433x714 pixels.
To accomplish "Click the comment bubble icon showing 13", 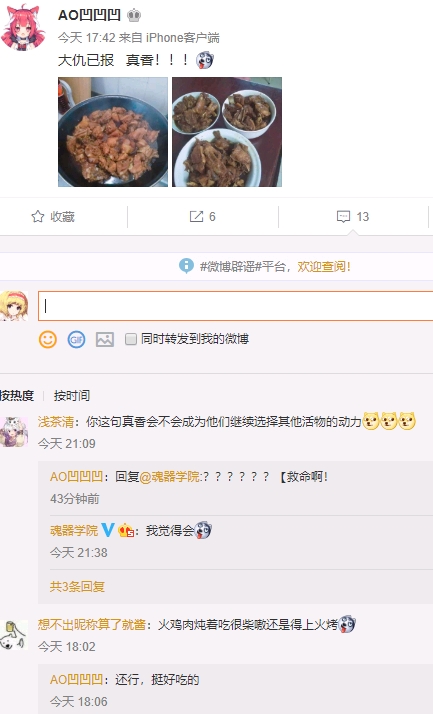I will 343,217.
